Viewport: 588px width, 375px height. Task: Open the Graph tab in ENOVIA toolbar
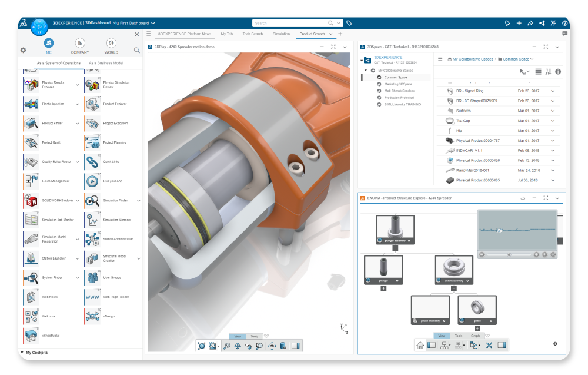(476, 336)
